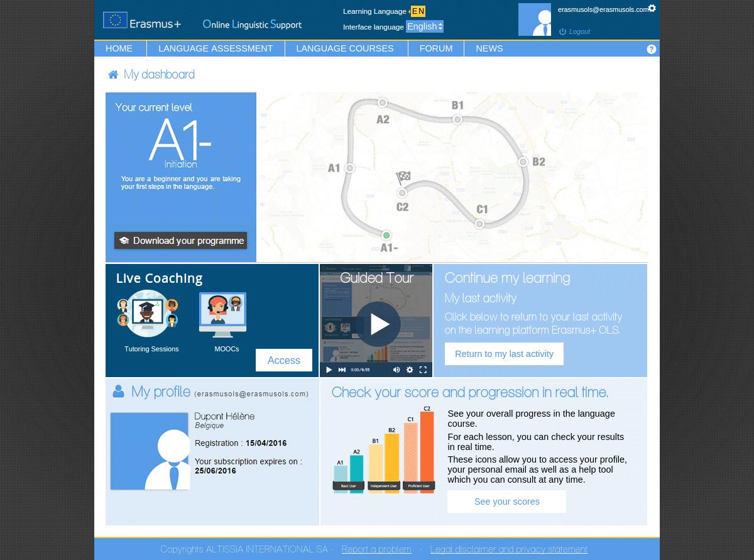Click the B2 level marker on path

click(523, 162)
